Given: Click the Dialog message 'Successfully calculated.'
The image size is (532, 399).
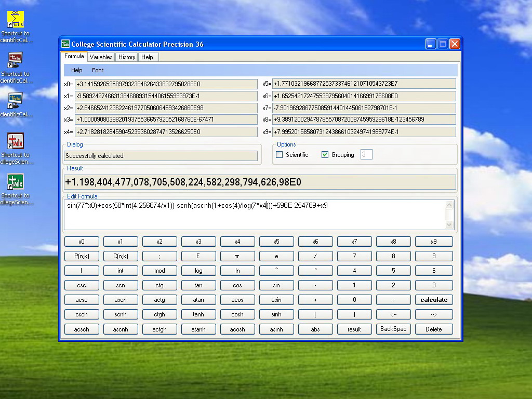Looking at the screenshot, I should point(95,156).
